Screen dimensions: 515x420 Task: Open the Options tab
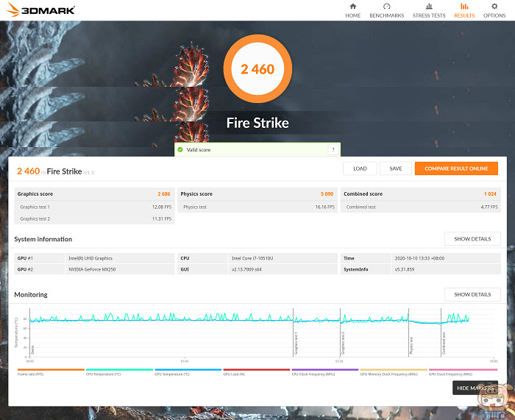click(494, 10)
